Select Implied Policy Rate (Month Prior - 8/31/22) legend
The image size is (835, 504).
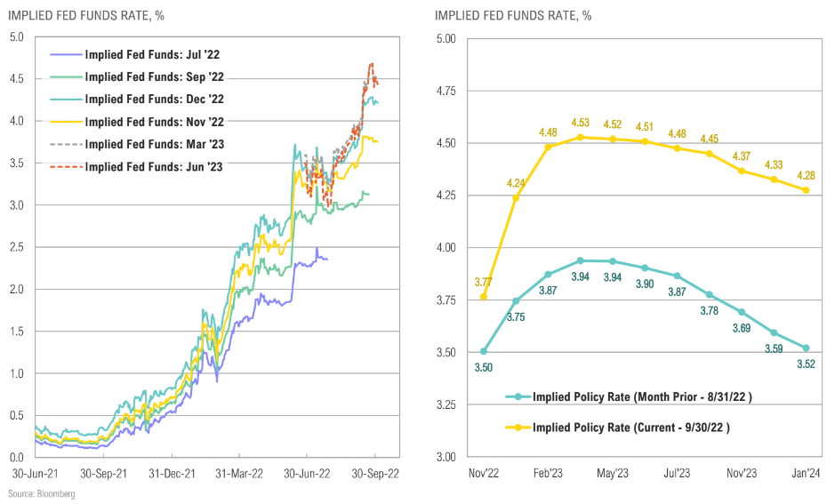pyautogui.click(x=629, y=396)
